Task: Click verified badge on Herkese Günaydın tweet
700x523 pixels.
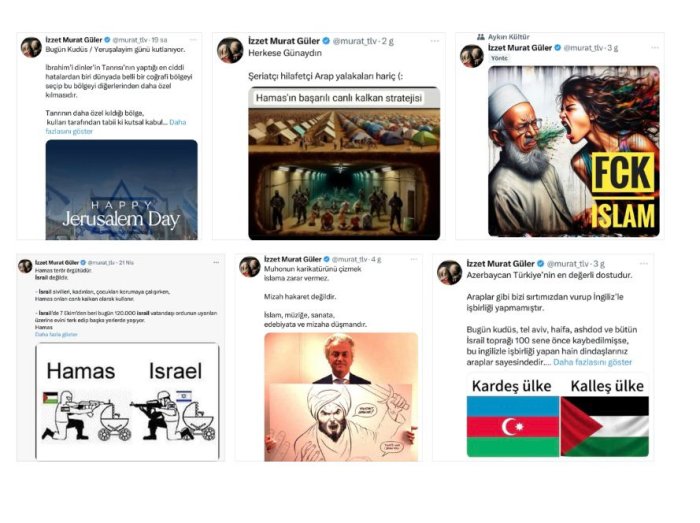Action: click(x=326, y=41)
